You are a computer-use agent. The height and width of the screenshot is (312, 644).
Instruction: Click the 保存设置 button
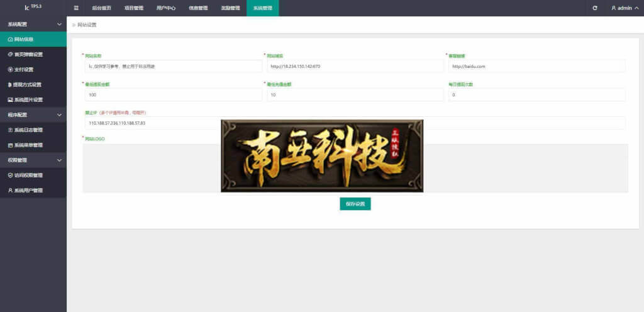click(x=355, y=204)
